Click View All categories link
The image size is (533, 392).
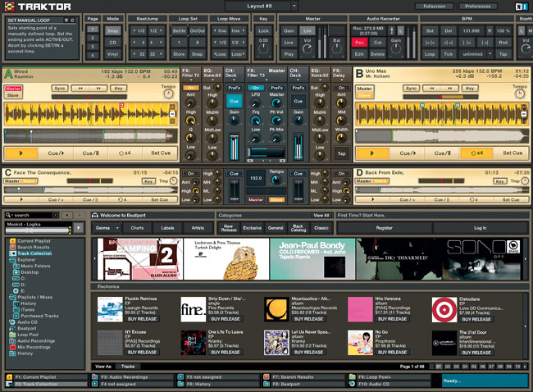tap(321, 215)
